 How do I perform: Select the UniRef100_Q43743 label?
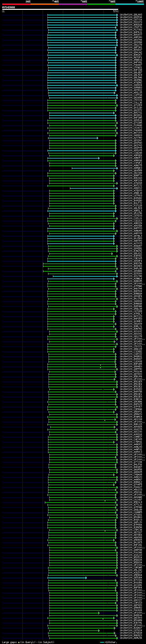pyautogui.click(x=131, y=146)
